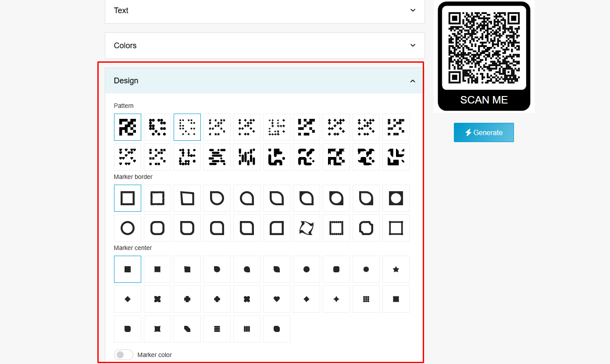Select the four-point sparkle marker center
610x364 pixels.
coord(336,299)
